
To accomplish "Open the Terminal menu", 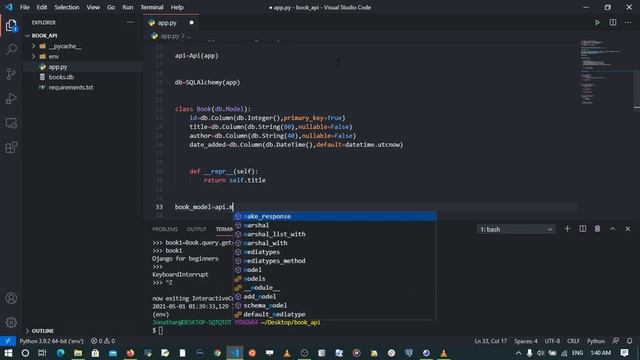I will point(152,7).
